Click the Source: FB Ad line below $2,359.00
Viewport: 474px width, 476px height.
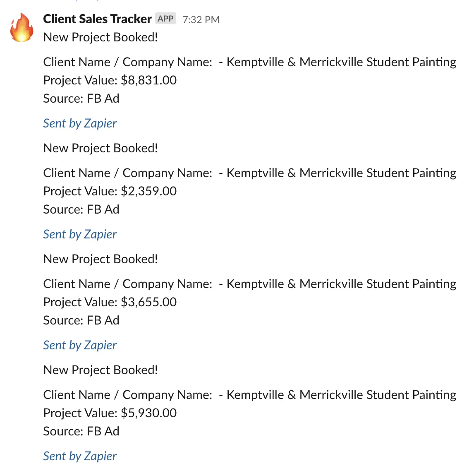click(x=81, y=209)
